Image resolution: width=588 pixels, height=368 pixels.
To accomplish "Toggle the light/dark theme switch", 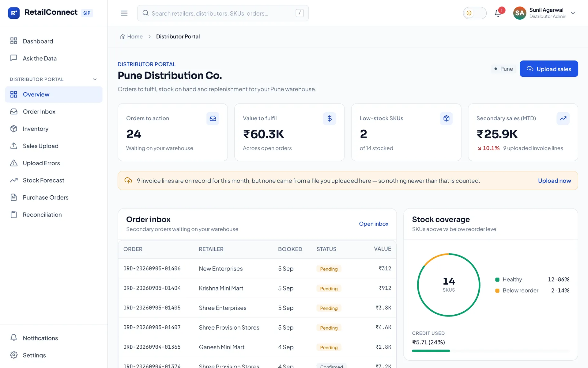I will click(x=475, y=13).
